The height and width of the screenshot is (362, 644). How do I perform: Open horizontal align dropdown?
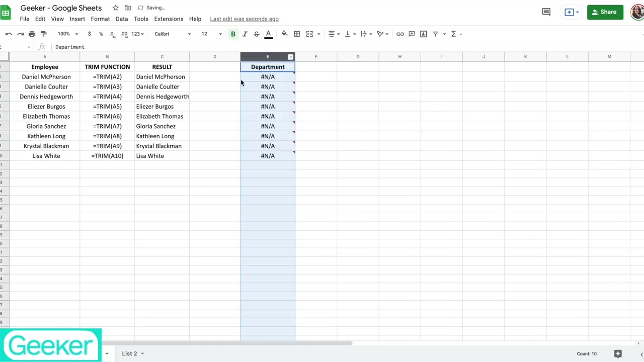click(334, 34)
